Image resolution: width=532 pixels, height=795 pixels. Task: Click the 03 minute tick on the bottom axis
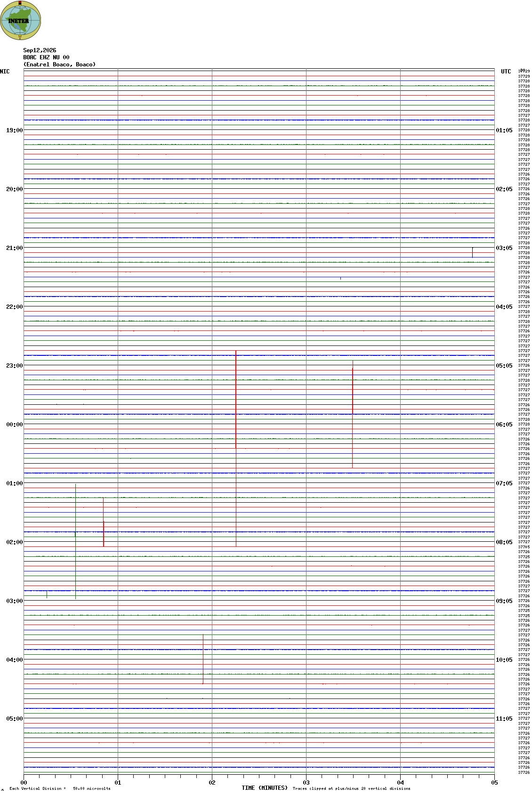pos(306,783)
